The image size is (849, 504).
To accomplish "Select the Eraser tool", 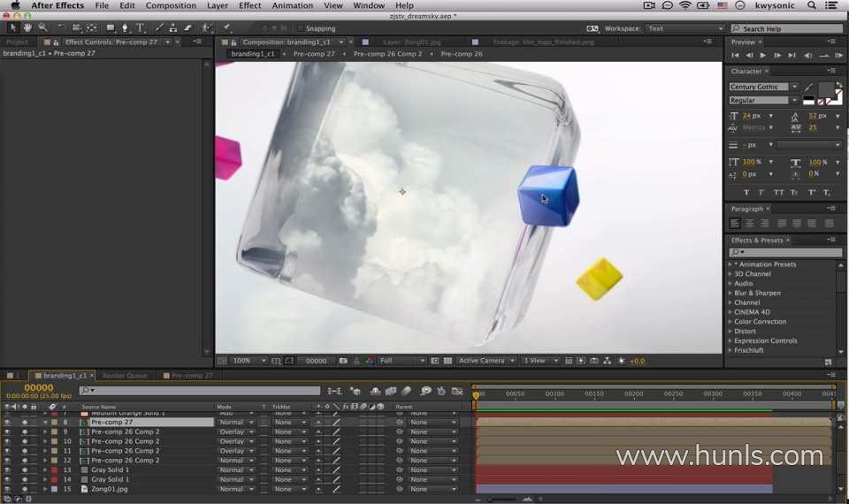I will pyautogui.click(x=187, y=27).
